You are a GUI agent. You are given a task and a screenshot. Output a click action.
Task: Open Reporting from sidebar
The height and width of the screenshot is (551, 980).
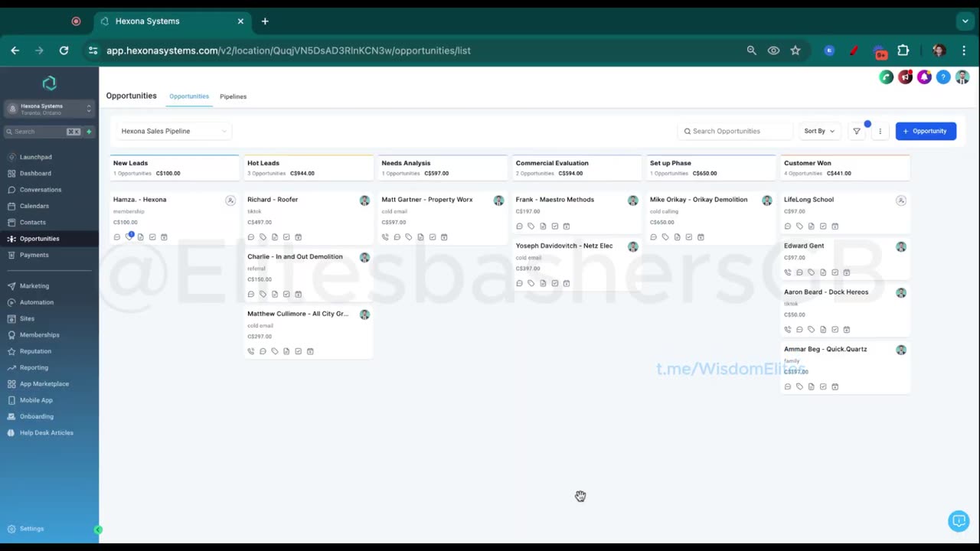click(34, 367)
